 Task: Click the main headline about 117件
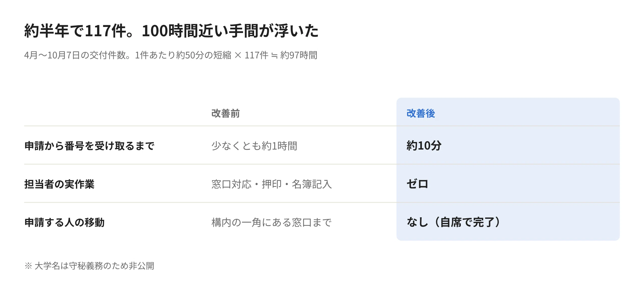(x=171, y=31)
